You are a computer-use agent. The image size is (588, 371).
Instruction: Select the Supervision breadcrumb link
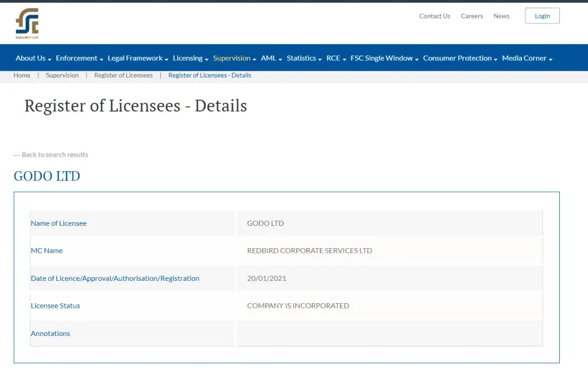(62, 75)
